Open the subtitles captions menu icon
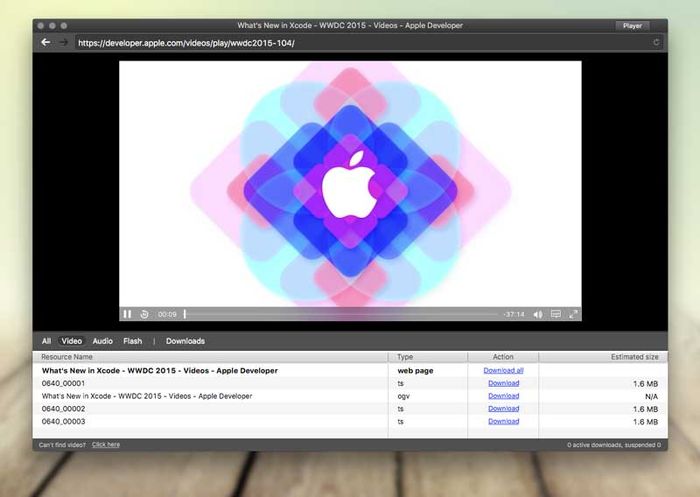The image size is (700, 497). (x=556, y=314)
